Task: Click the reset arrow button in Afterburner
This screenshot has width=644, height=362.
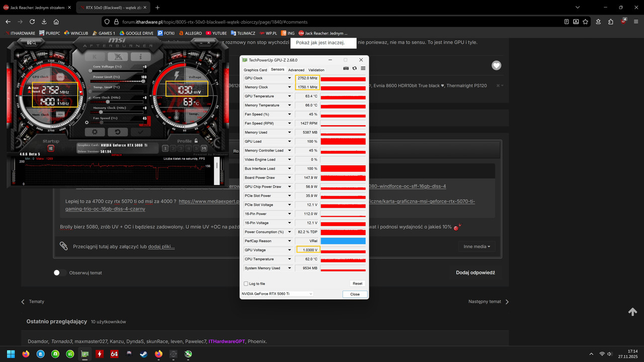Action: (x=118, y=132)
